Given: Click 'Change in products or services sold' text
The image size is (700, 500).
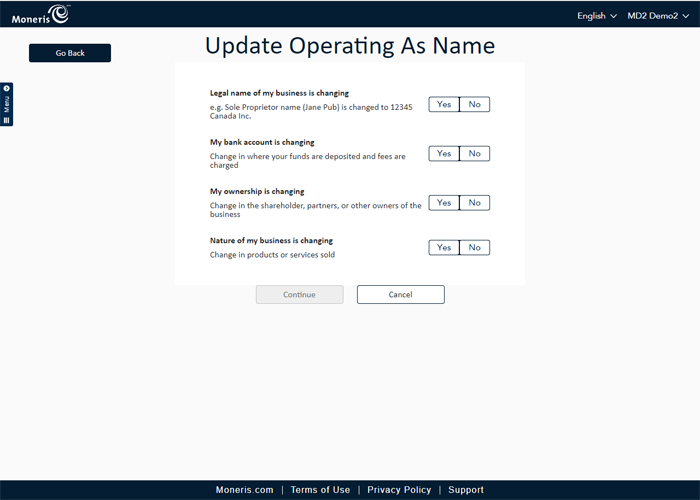Looking at the screenshot, I should pos(272,254).
